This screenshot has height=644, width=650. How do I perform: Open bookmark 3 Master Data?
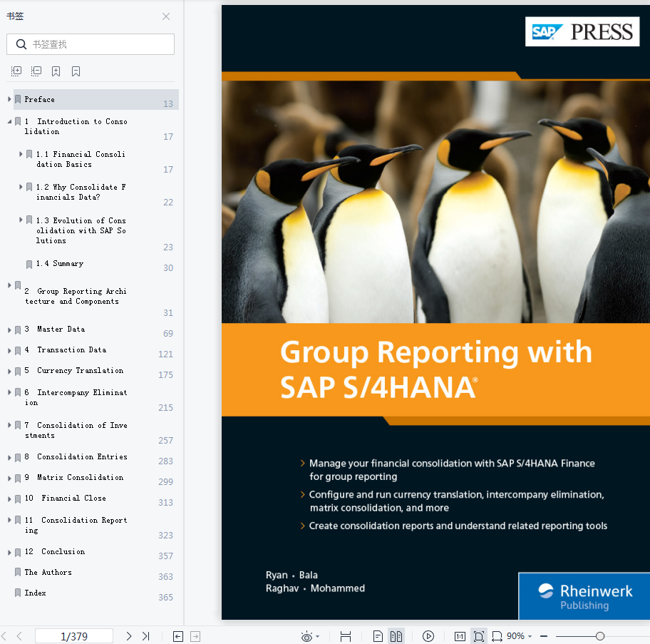tap(55, 329)
